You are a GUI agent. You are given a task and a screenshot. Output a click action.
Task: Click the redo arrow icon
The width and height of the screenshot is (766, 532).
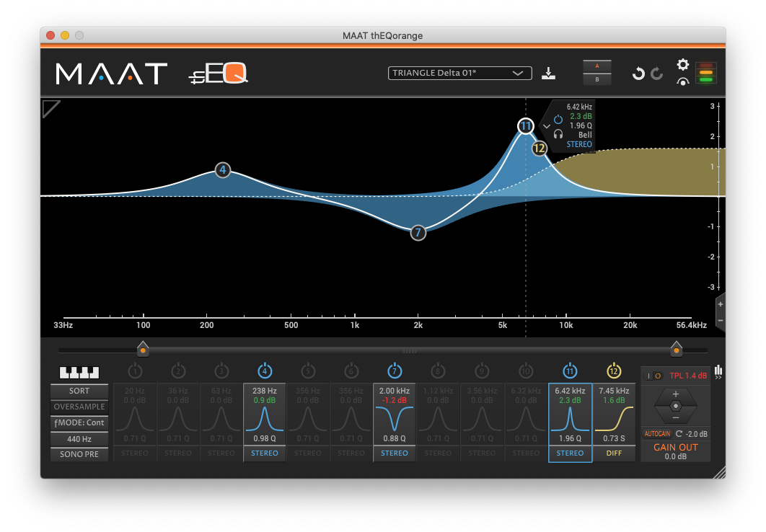click(657, 73)
